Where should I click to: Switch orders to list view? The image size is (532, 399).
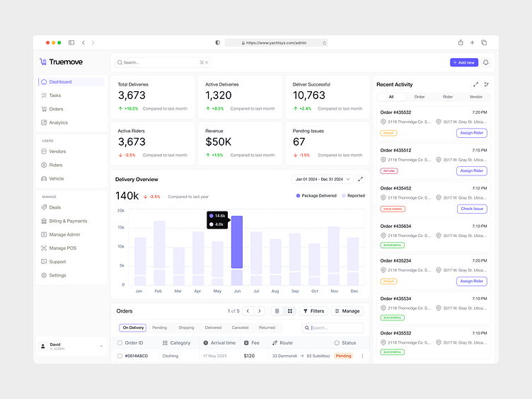click(x=277, y=311)
